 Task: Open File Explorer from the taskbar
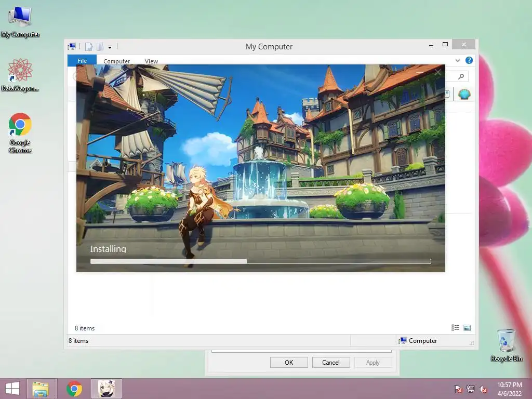pos(41,389)
